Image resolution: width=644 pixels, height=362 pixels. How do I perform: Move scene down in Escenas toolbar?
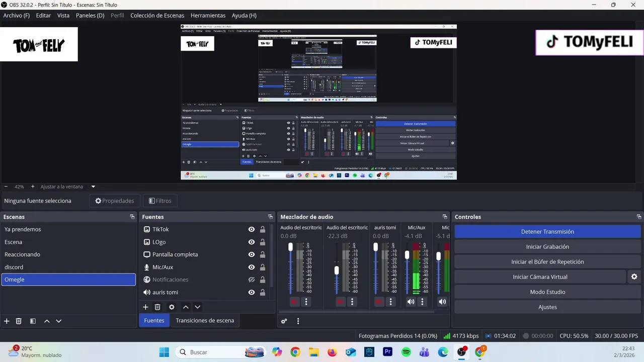(59, 321)
